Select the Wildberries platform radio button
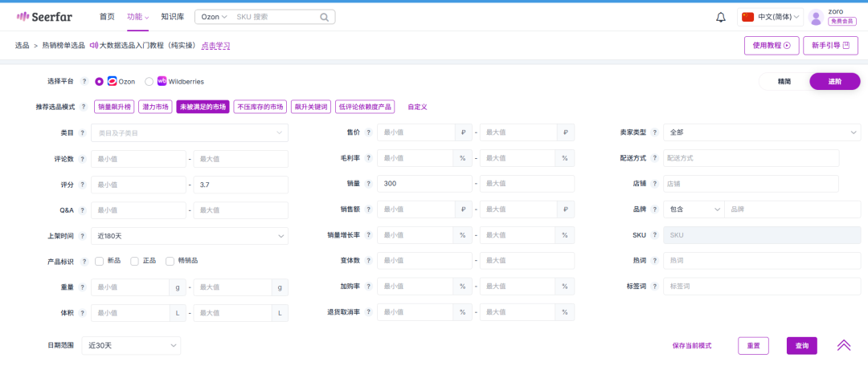The height and width of the screenshot is (366, 868). [149, 81]
